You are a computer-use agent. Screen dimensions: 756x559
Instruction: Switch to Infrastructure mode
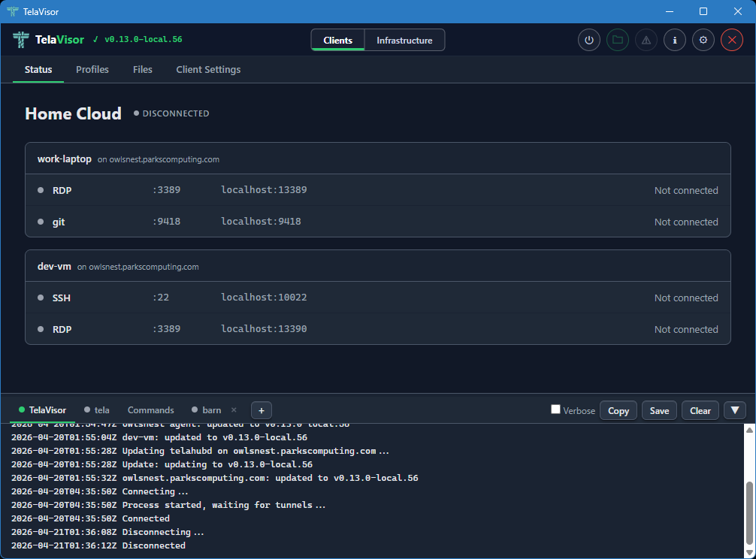click(x=404, y=41)
